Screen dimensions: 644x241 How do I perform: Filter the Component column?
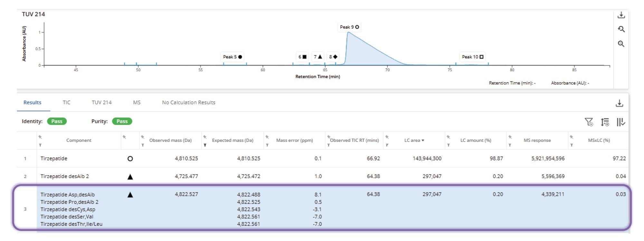tap(40, 145)
